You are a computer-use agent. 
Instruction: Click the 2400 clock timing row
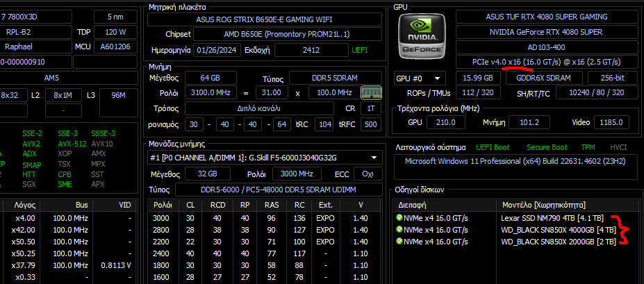click(x=265, y=253)
